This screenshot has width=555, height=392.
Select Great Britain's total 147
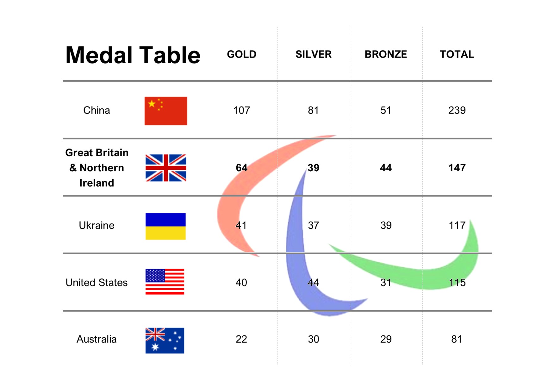[457, 168]
